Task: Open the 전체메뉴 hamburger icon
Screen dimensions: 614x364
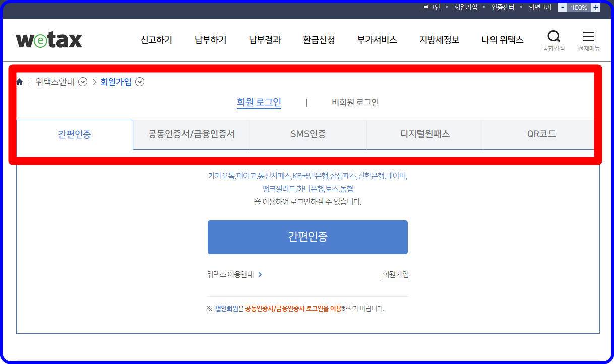Action: [588, 36]
